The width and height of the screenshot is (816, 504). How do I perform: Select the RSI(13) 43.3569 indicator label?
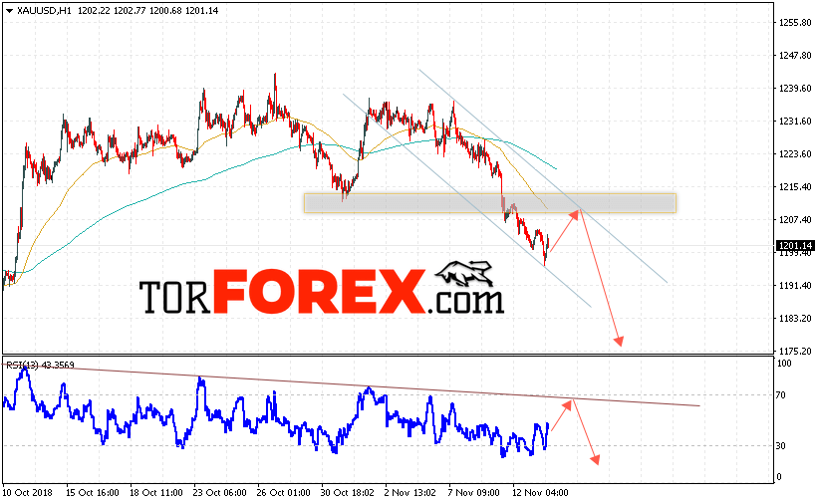coord(40,366)
